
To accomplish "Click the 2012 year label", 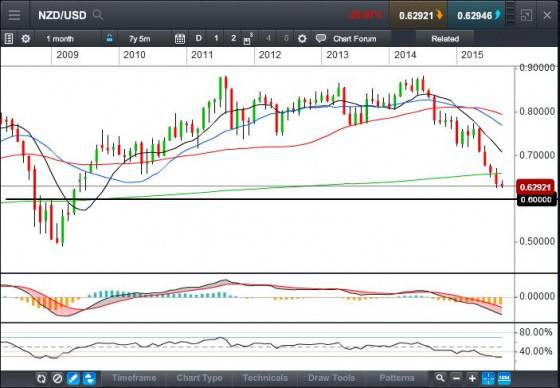I will tap(270, 55).
